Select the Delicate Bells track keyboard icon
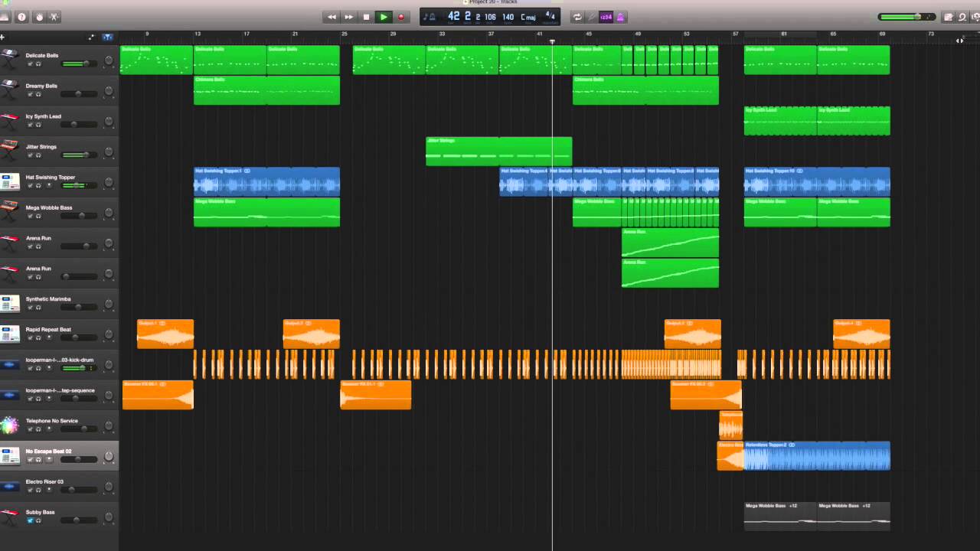The height and width of the screenshot is (551, 980). (9, 59)
